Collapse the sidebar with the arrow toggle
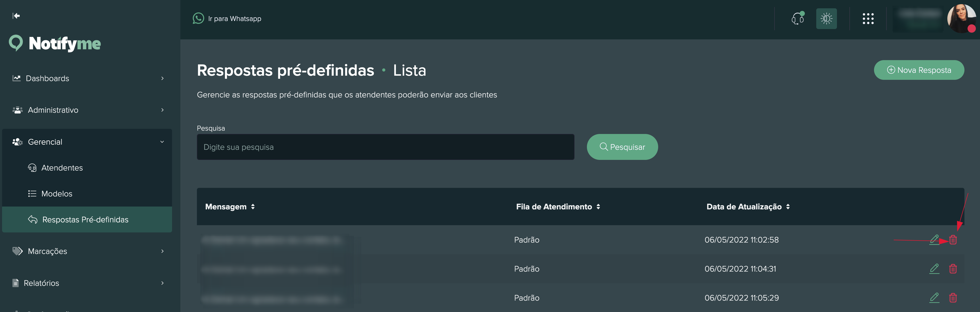 [16, 16]
